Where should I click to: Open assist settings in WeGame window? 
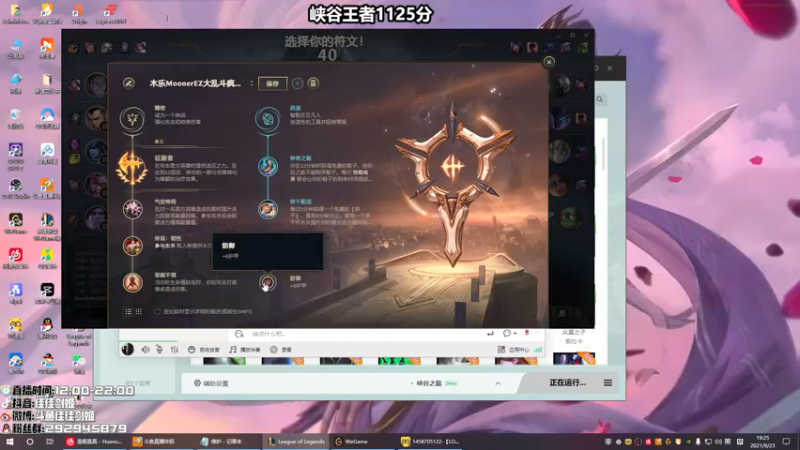click(x=211, y=383)
